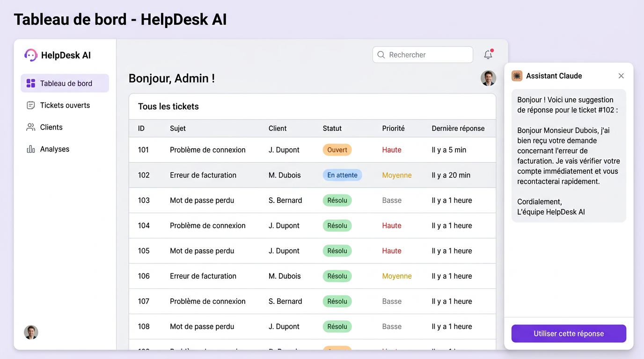Click client S. Bernard on ticket 107
The image size is (644, 359).
point(285,302)
